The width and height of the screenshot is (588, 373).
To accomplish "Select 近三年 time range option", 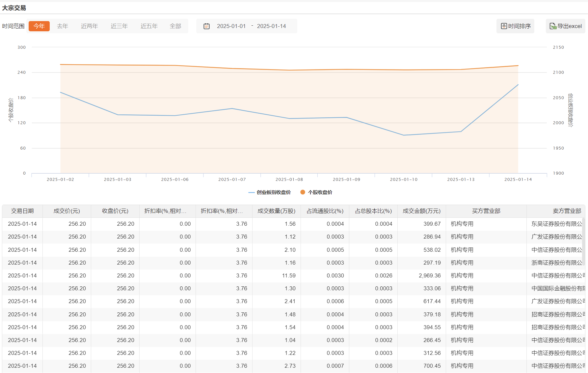I will click(x=119, y=26).
